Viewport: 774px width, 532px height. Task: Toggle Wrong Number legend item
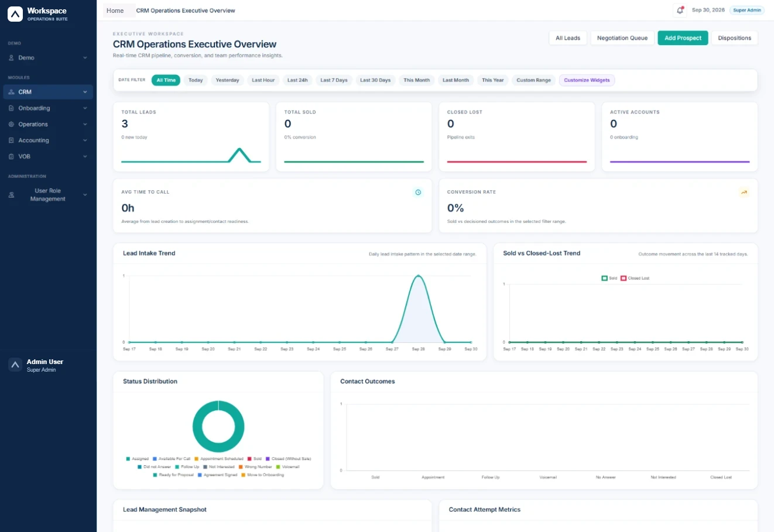[255, 467]
